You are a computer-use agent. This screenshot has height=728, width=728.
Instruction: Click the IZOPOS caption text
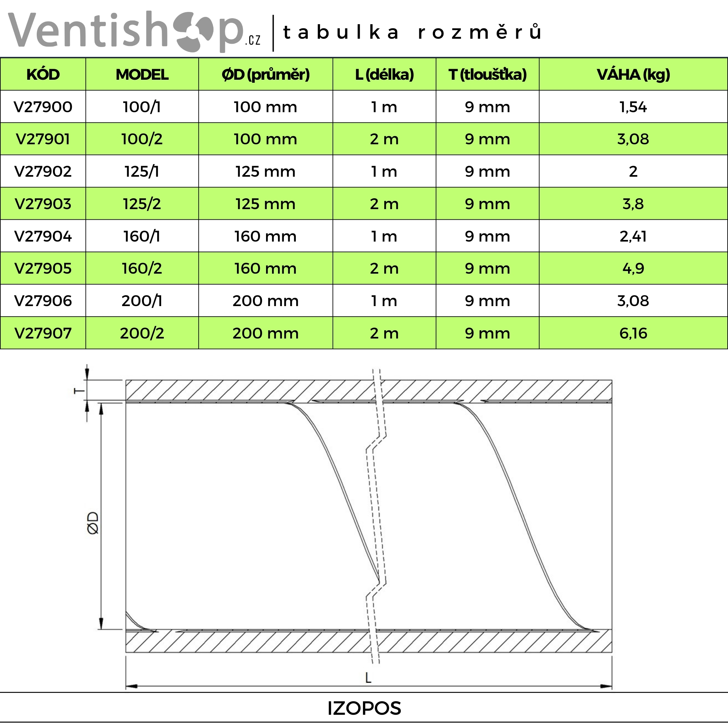364,708
